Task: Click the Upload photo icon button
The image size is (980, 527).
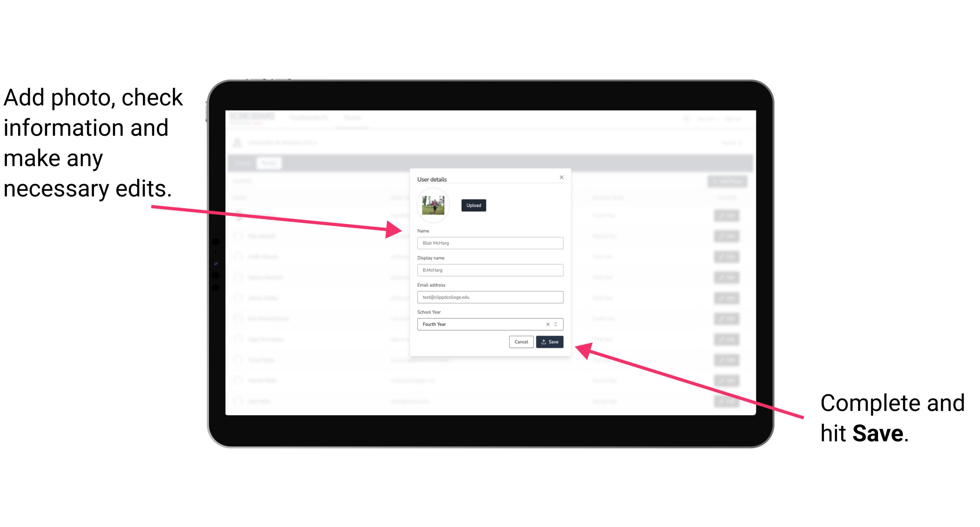Action: pyautogui.click(x=473, y=205)
